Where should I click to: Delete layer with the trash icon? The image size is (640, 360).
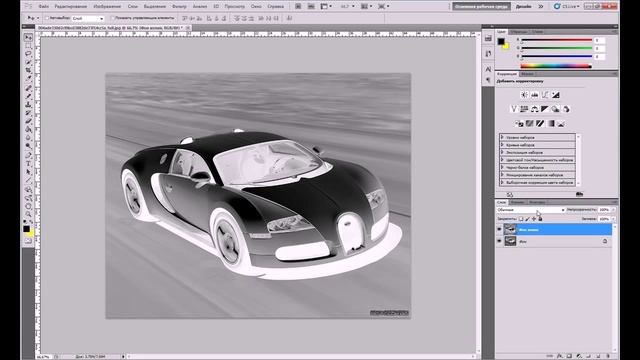click(608, 356)
